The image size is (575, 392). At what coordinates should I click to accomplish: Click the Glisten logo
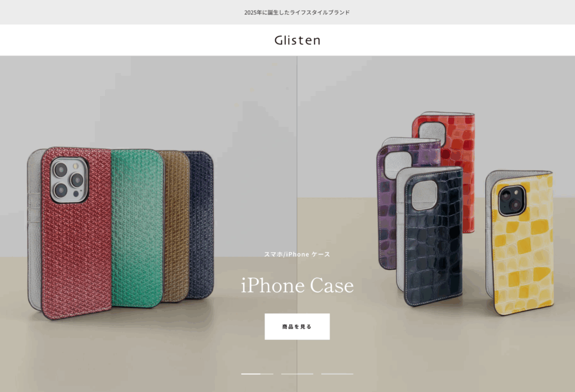click(x=297, y=40)
